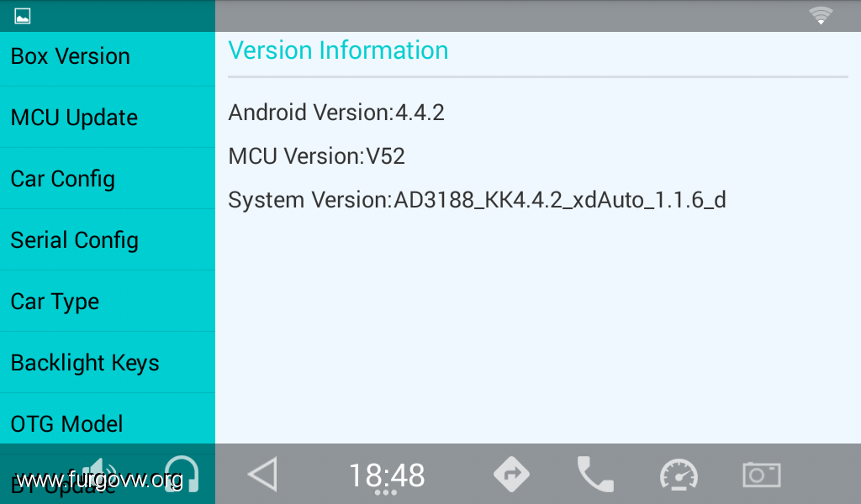This screenshot has height=504, width=861.
Task: Open the phone dialer icon
Action: tap(595, 475)
